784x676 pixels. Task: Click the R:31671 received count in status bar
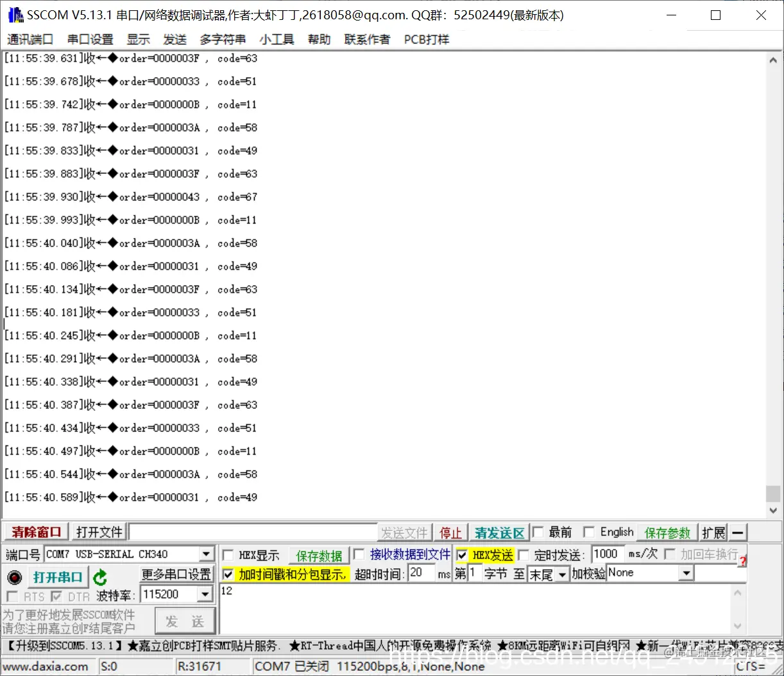pos(200,666)
